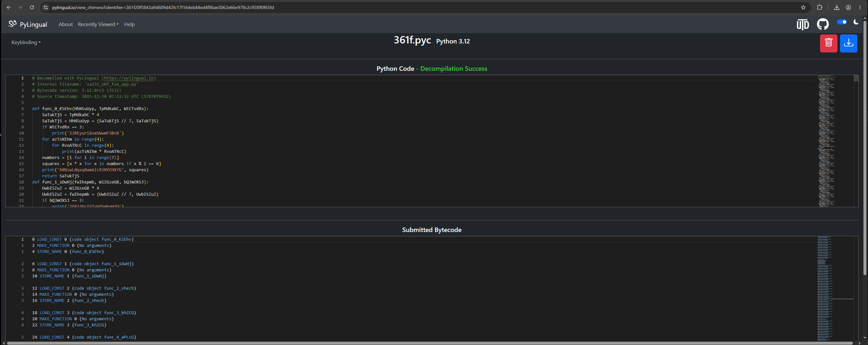Click the return SaTukTjS line
The height and width of the screenshot is (345, 868).
click(x=60, y=176)
